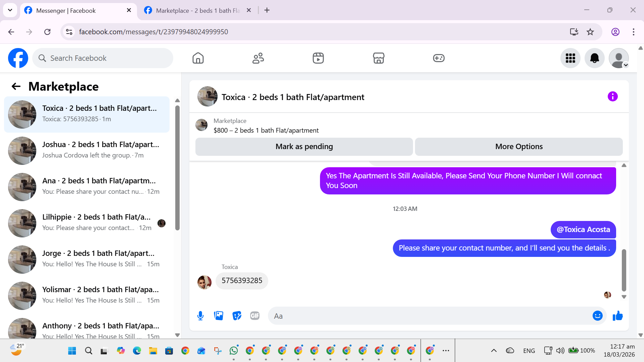
Task: Close the Messenger browser tab
Action: 129,10
